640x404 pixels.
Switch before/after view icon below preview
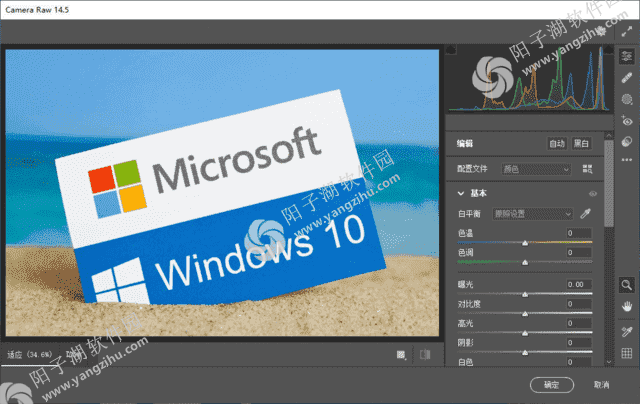coord(425,355)
